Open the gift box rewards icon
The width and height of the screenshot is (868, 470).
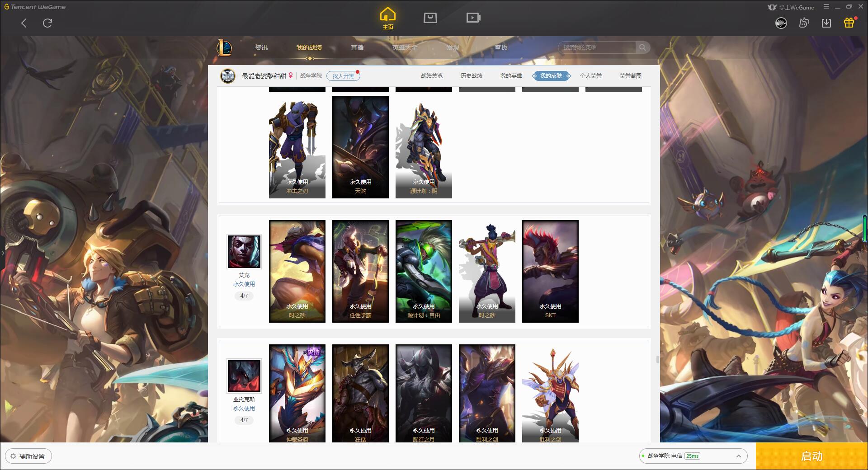click(x=849, y=23)
